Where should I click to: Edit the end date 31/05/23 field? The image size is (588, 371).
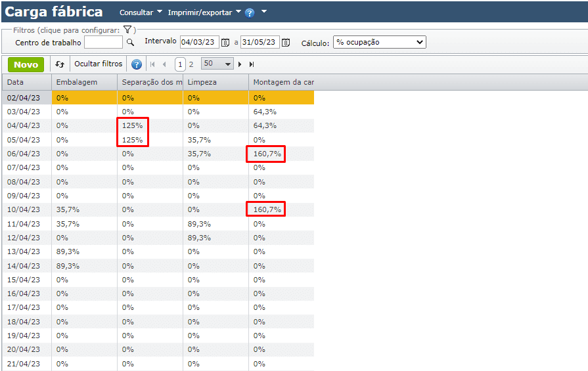click(260, 42)
